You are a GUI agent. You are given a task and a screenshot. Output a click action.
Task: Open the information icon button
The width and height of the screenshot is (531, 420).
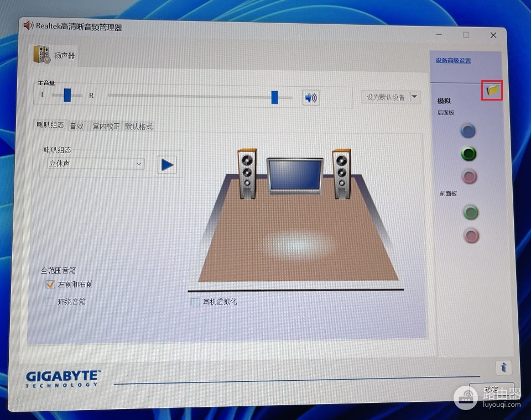pos(503,367)
